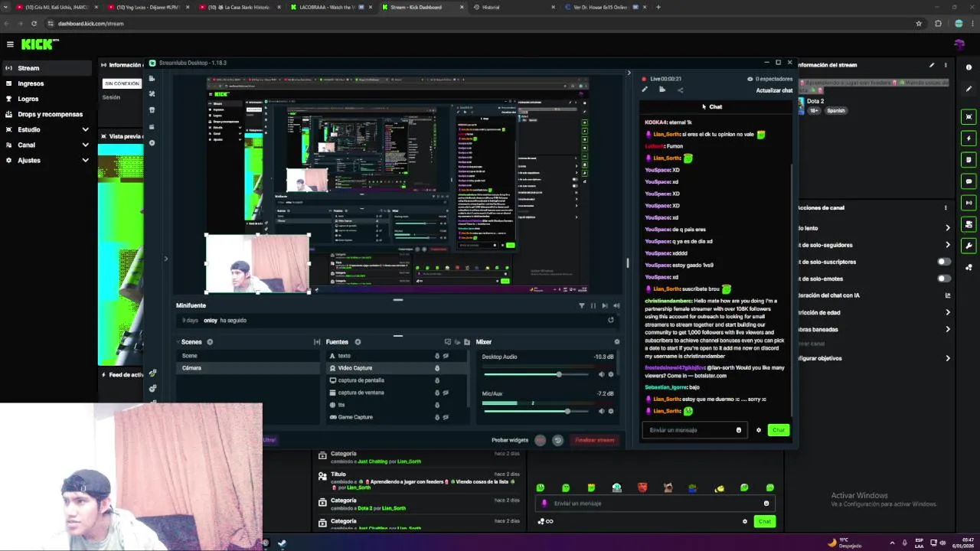This screenshot has height=551, width=980.
Task: Pause the Minifuente alert queue
Action: [593, 305]
